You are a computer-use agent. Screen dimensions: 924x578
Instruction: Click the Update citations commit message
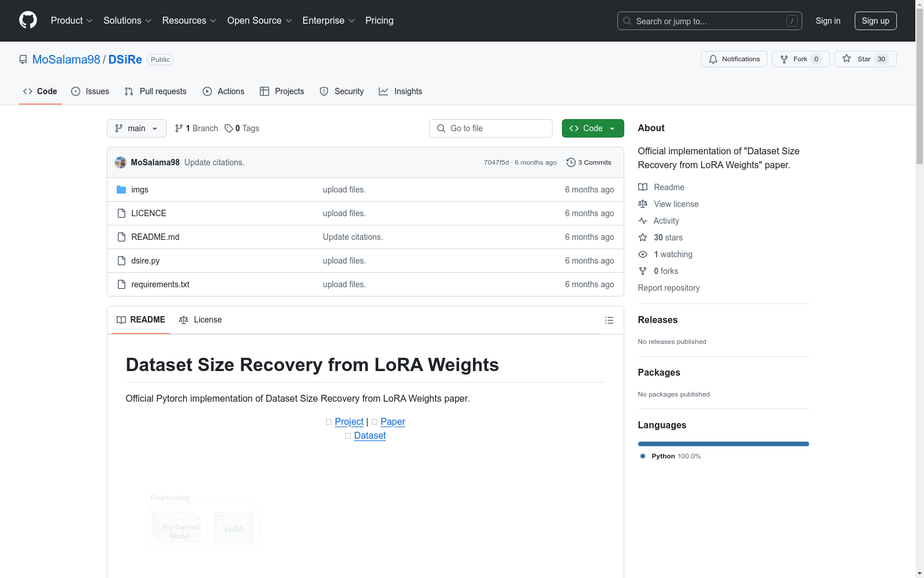(x=214, y=162)
